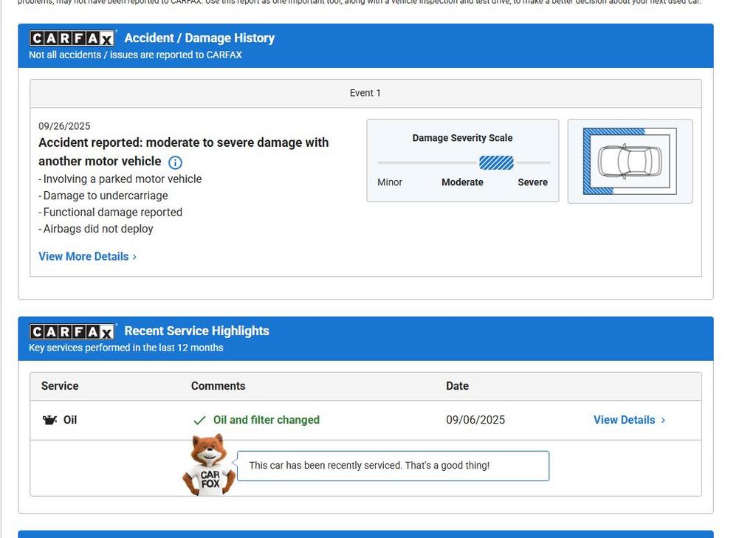Open the vehicle damage location diagram
The width and height of the screenshot is (756, 538).
[630, 161]
